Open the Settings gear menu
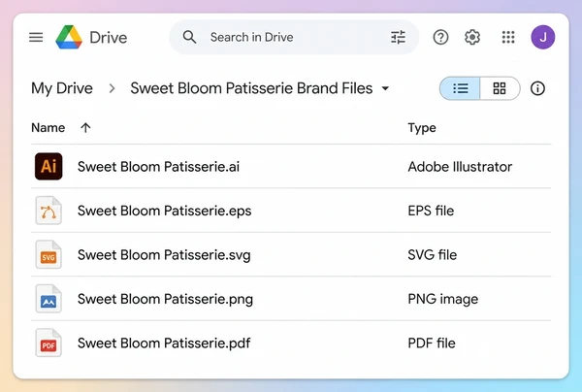Screen dimensions: 582x392 click(472, 37)
